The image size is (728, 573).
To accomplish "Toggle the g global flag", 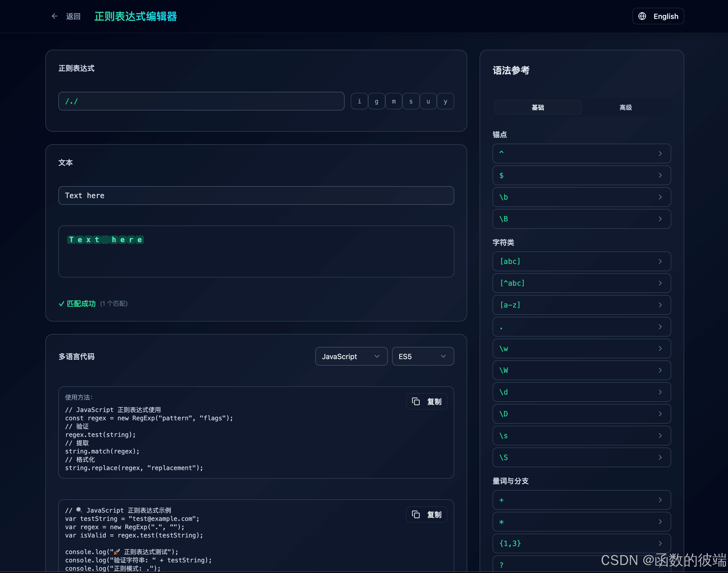I will (x=376, y=101).
